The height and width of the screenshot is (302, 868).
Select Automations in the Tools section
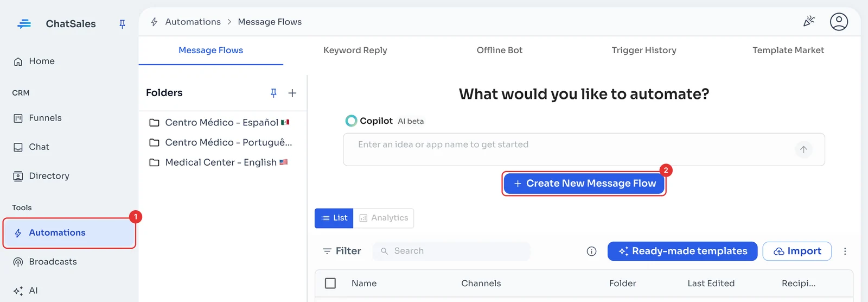[69, 233]
